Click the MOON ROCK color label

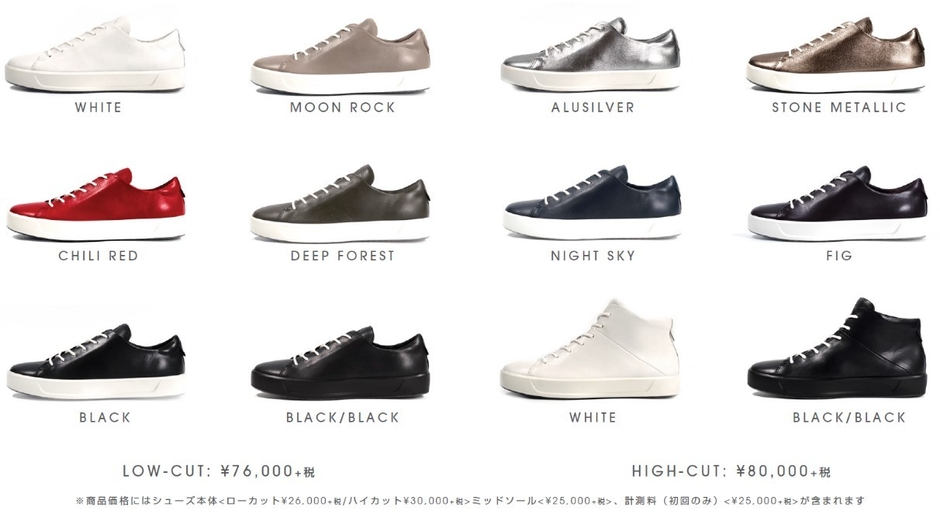tap(343, 107)
